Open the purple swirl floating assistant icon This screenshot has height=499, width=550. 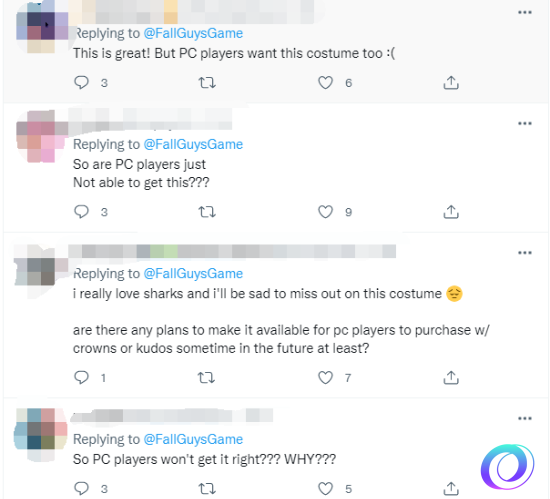(507, 466)
